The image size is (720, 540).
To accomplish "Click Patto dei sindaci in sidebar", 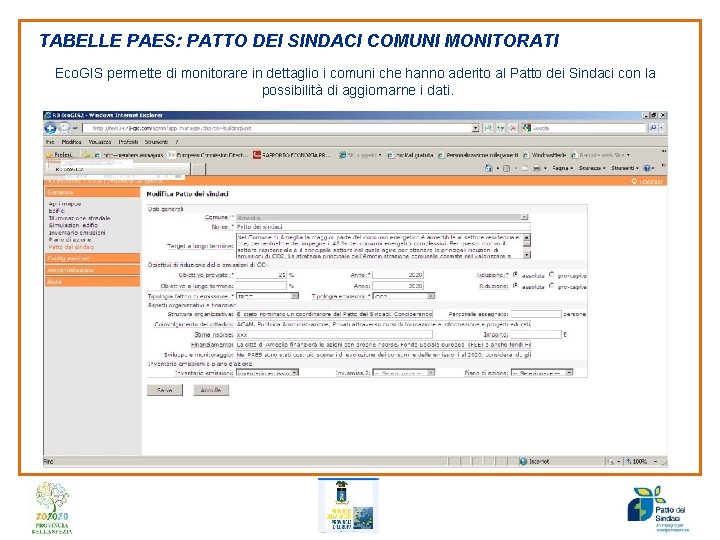I will [71, 247].
